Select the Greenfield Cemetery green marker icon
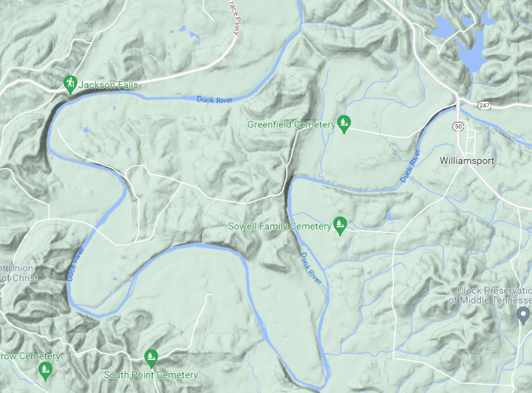This screenshot has height=393, width=532. [344, 124]
